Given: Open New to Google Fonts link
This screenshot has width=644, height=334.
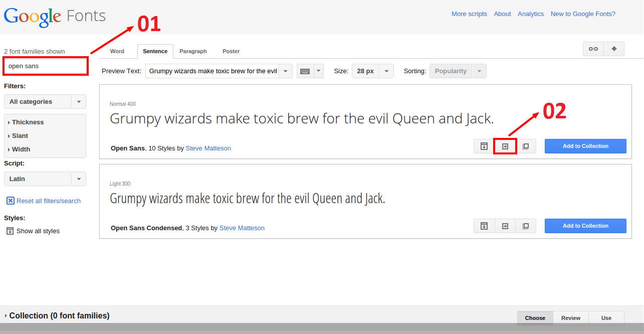Looking at the screenshot, I should (x=583, y=14).
